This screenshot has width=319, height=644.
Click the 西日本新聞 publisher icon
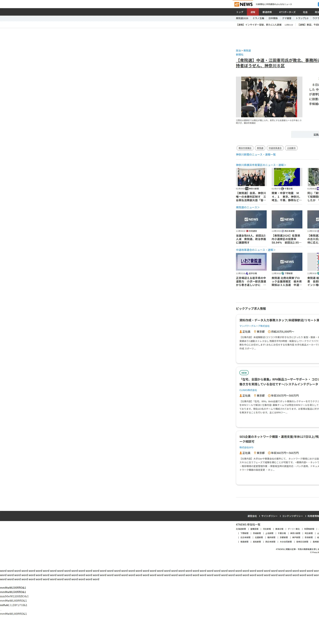coord(283,231)
